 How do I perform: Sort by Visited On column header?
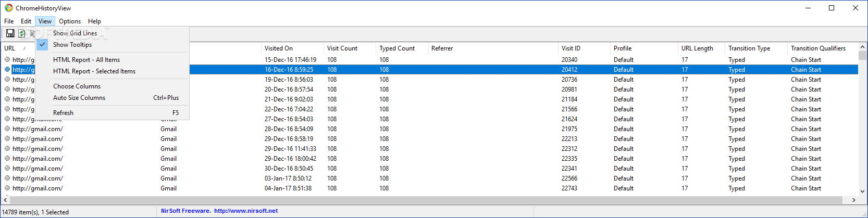coord(292,48)
